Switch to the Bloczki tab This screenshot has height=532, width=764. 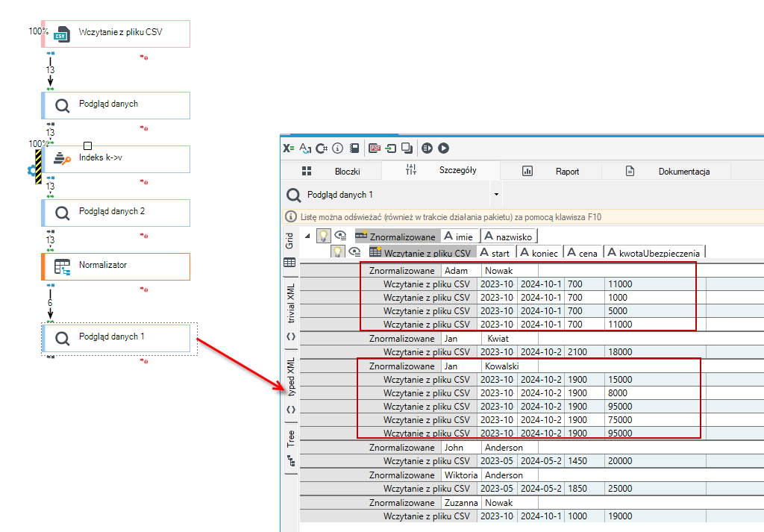pos(332,171)
